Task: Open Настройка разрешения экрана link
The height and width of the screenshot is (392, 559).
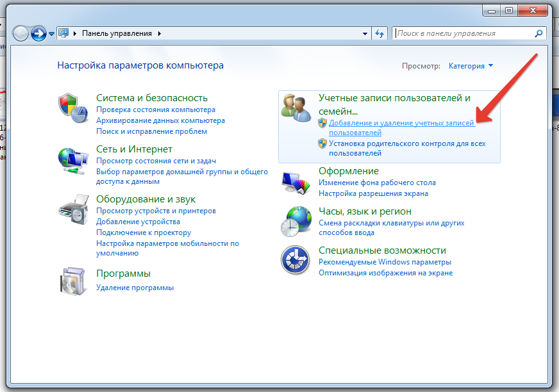Action: click(373, 193)
